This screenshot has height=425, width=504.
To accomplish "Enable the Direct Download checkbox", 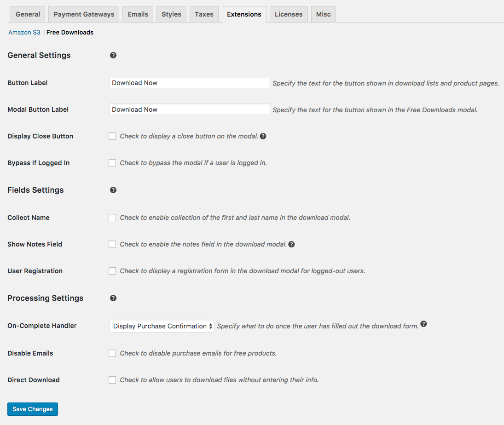I will coord(112,380).
